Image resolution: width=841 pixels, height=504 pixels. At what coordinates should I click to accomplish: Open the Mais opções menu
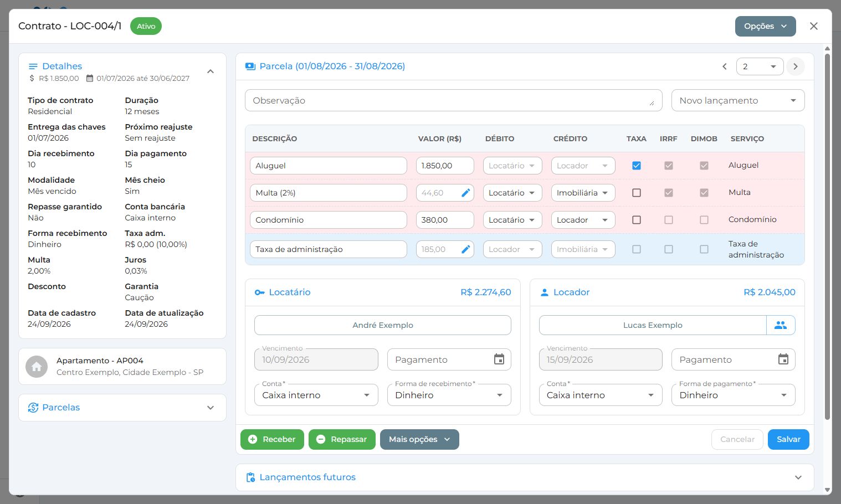419,439
